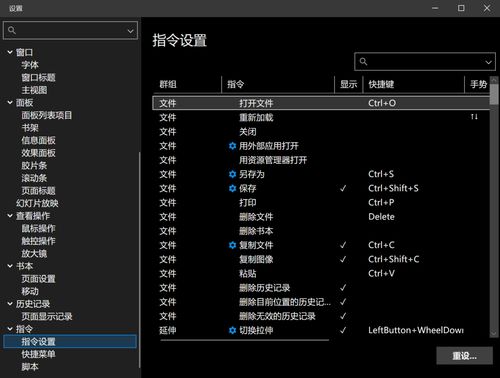Open 信息面板 settings
The width and height of the screenshot is (500, 378).
tap(38, 140)
